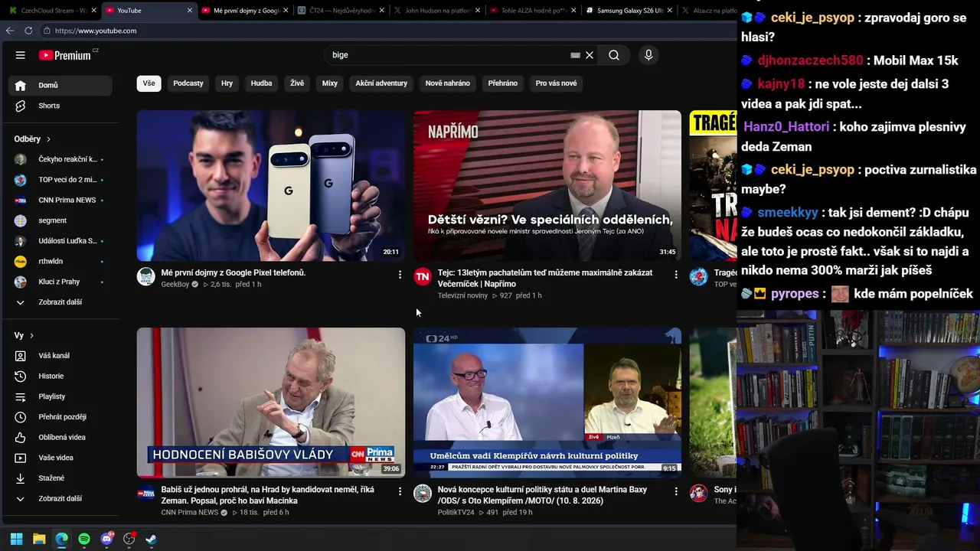This screenshot has height=551, width=980.
Task: Open options menu for Google Pixel video
Action: tap(400, 274)
